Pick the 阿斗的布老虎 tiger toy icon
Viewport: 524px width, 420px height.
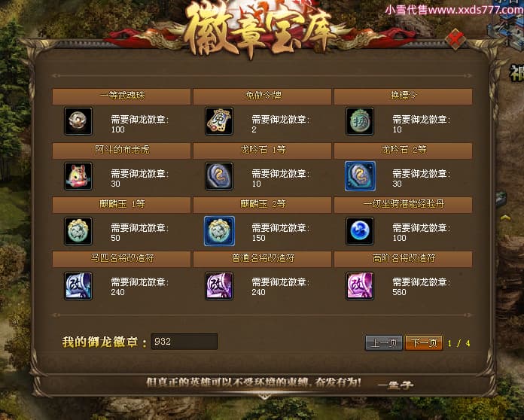pos(78,176)
